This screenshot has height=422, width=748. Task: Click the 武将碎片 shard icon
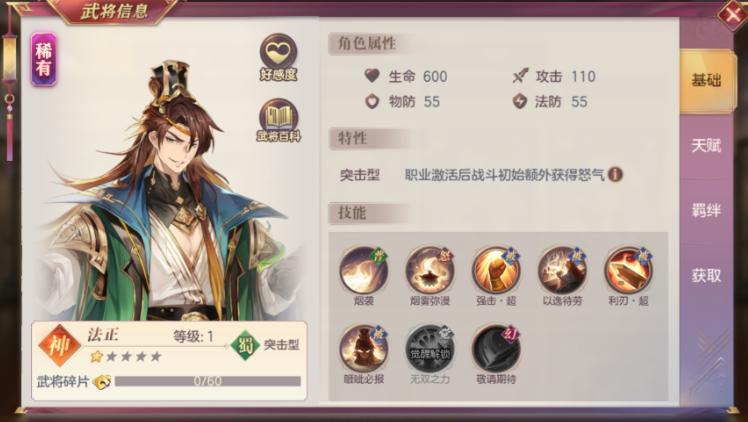[x=102, y=381]
